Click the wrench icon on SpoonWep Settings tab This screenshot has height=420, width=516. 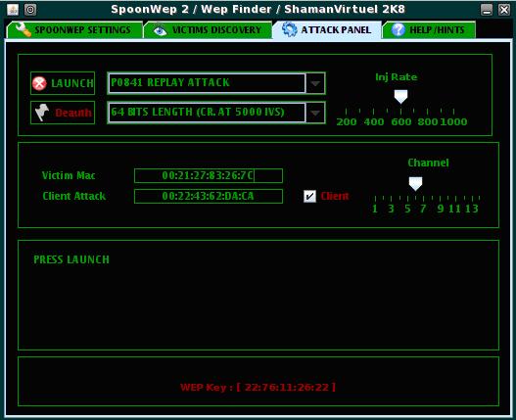point(23,30)
